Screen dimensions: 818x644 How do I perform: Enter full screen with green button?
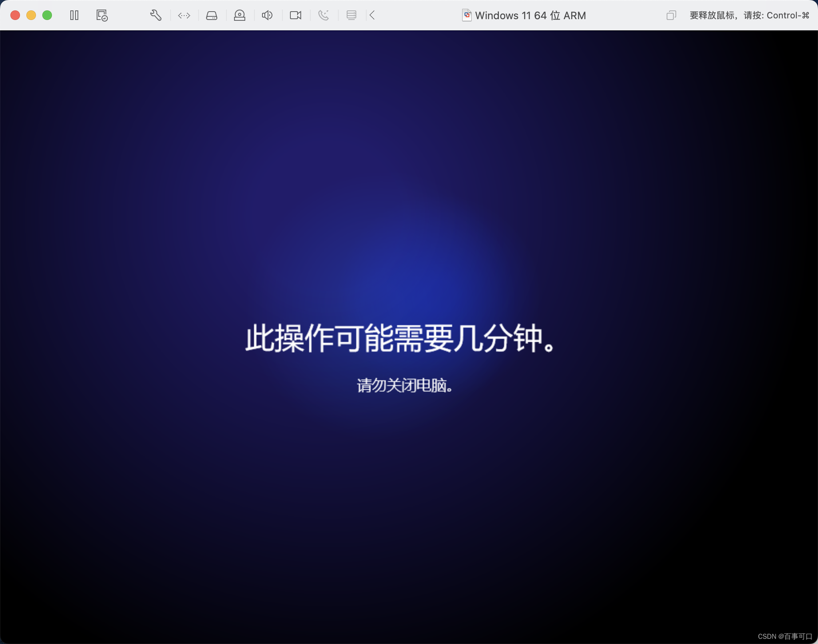point(47,16)
